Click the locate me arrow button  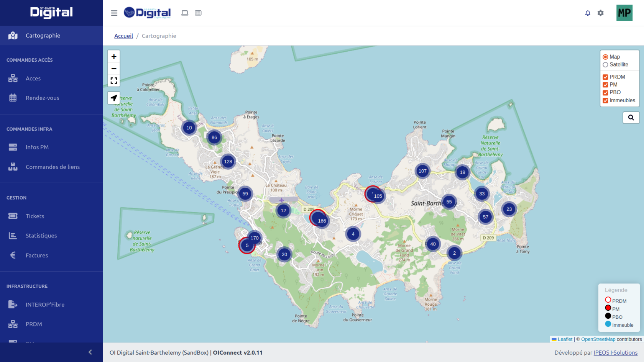[114, 98]
